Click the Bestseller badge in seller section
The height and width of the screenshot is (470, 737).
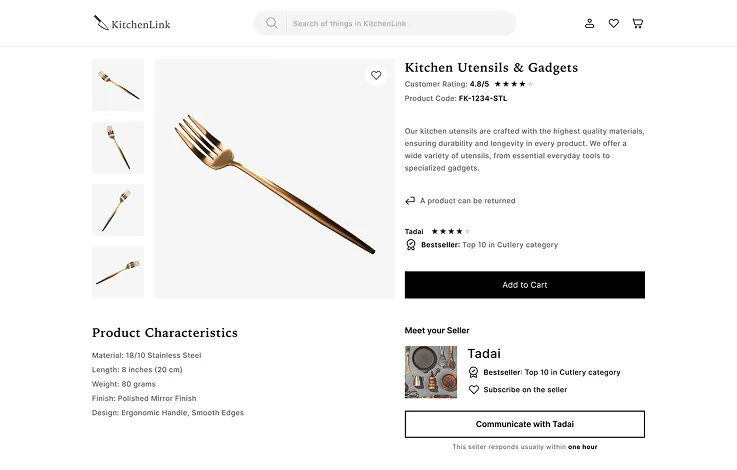[474, 372]
